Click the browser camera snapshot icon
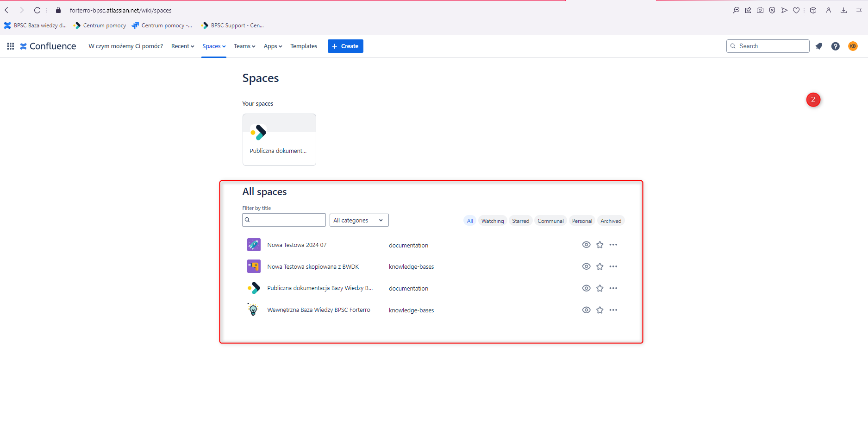Screen dimensions: 868x437 click(x=760, y=10)
